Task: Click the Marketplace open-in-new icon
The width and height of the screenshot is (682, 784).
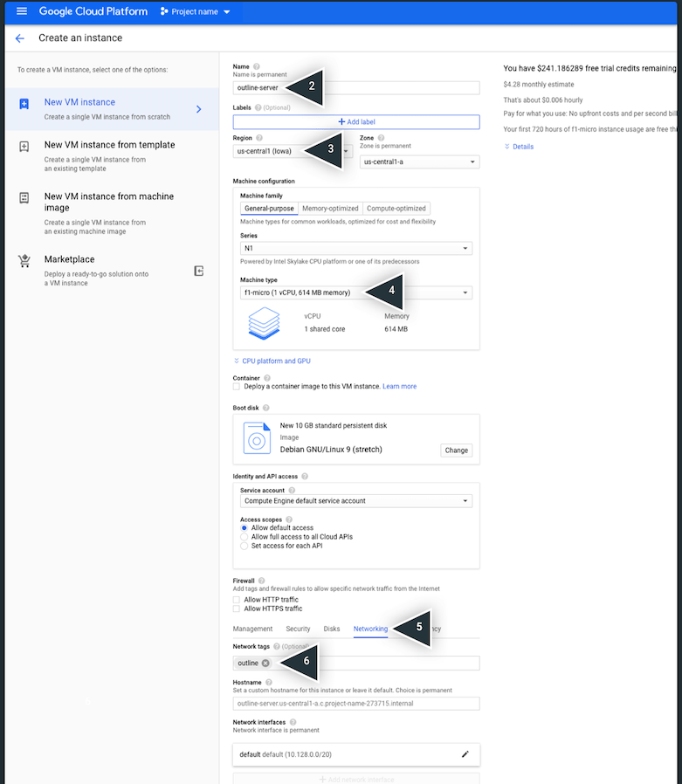Action: pyautogui.click(x=198, y=271)
